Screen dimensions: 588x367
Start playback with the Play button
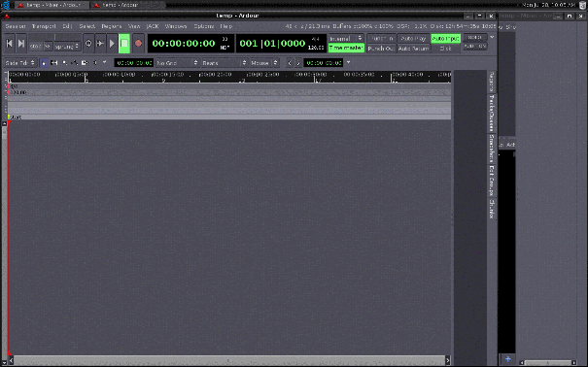[x=112, y=44]
